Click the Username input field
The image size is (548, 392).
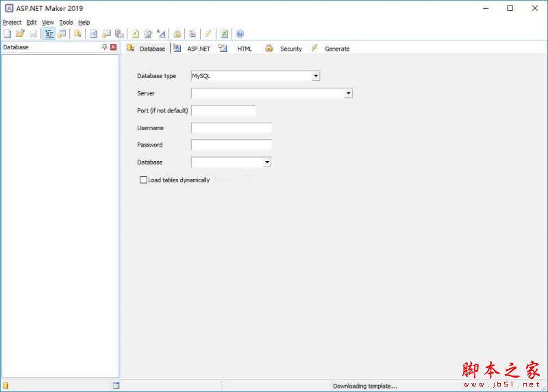click(232, 128)
